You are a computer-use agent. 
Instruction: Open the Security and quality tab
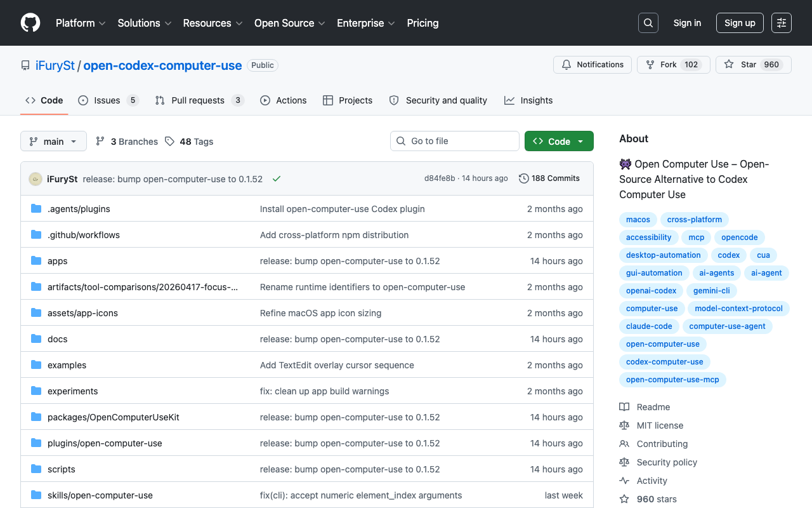(x=438, y=100)
